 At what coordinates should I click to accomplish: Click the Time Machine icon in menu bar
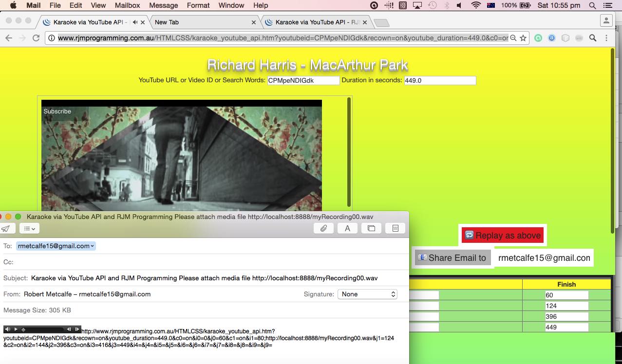(x=432, y=5)
